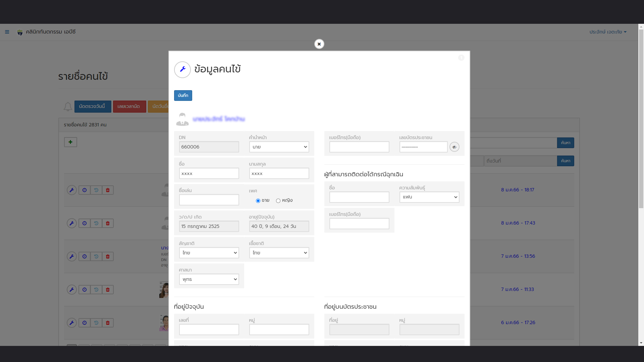Screen dimensions: 644x362
Task: Select the หญิง gender radio button
Action: pyautogui.click(x=278, y=201)
